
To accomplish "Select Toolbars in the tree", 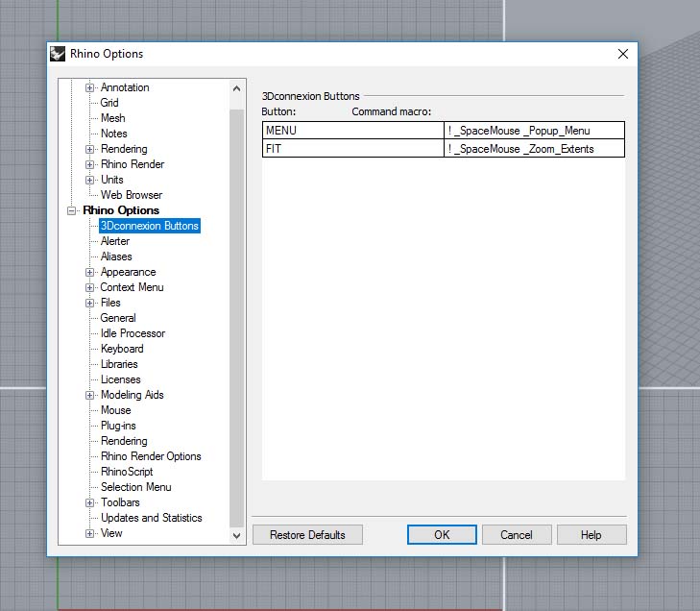I will [120, 502].
